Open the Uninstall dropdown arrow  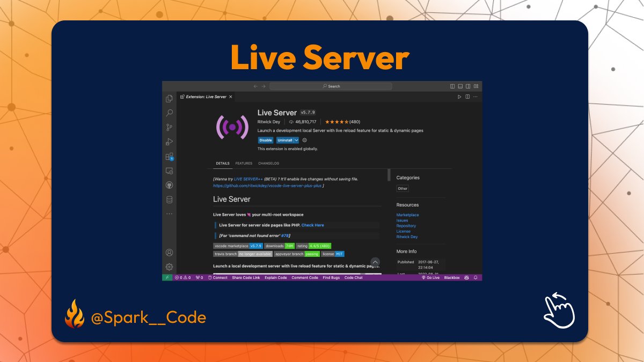[296, 140]
